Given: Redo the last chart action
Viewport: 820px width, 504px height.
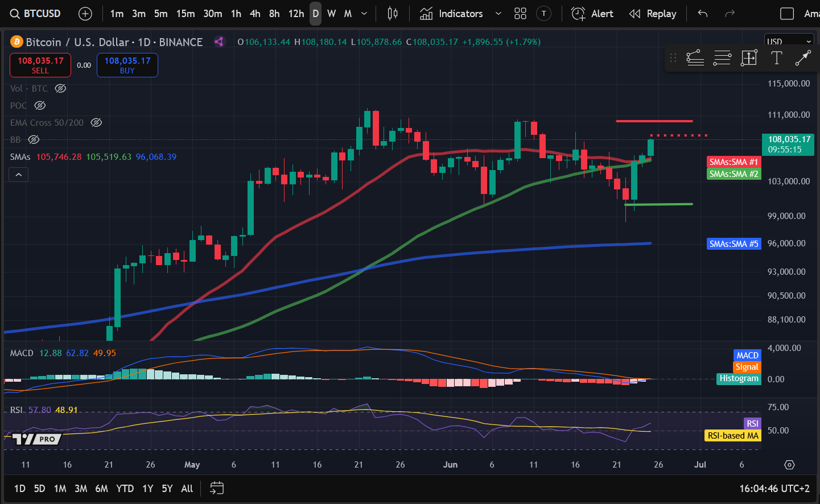Looking at the screenshot, I should (730, 14).
